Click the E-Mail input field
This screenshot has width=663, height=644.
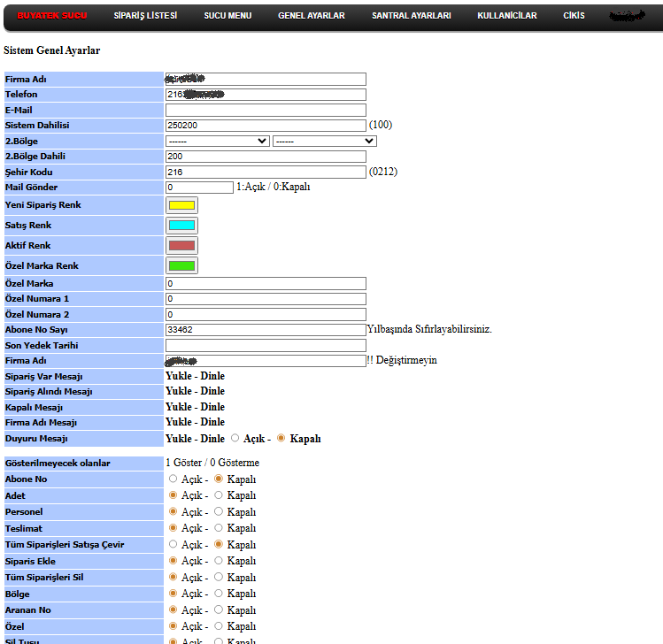click(x=266, y=110)
